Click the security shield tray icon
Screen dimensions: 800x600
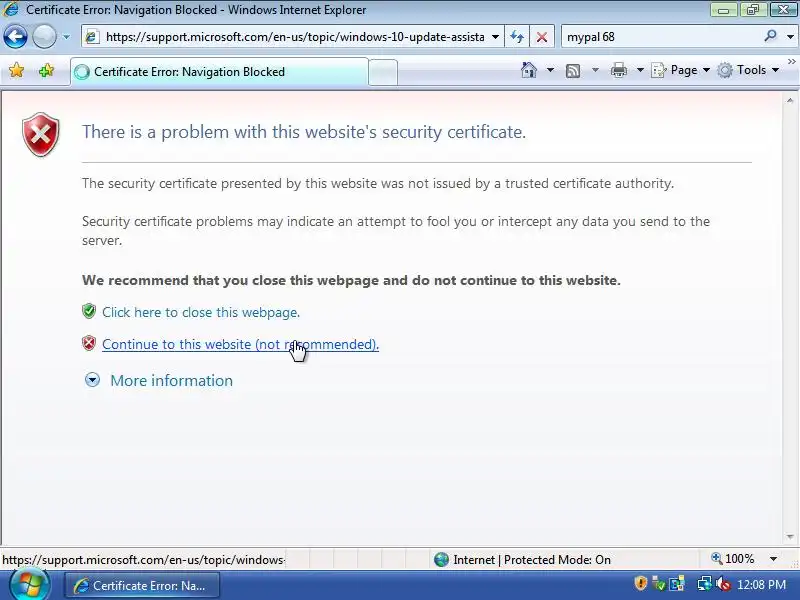coord(640,583)
